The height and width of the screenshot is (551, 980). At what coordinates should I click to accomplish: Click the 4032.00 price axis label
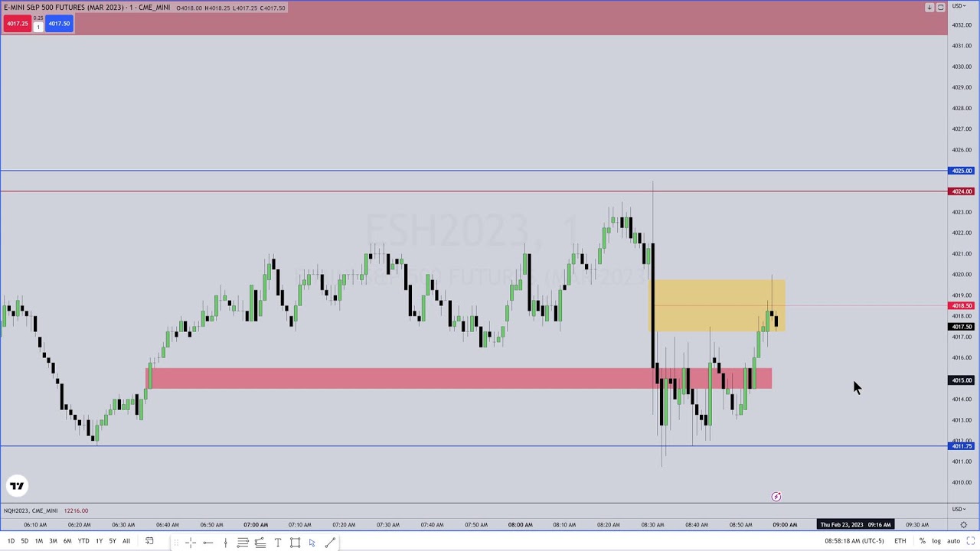click(962, 24)
